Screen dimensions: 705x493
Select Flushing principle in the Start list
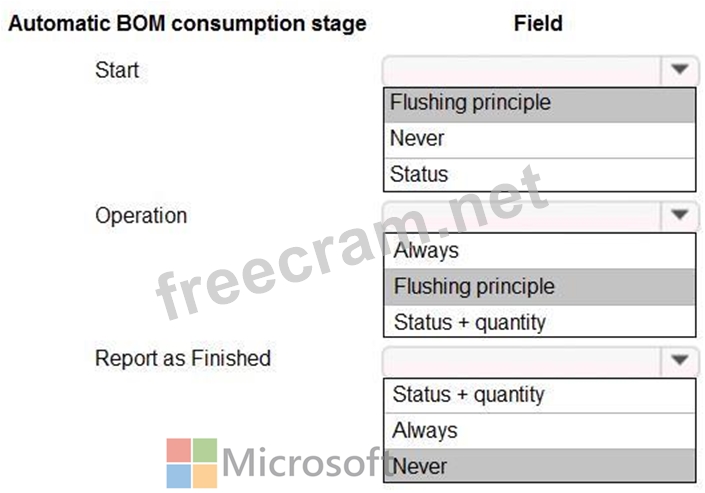point(540,104)
